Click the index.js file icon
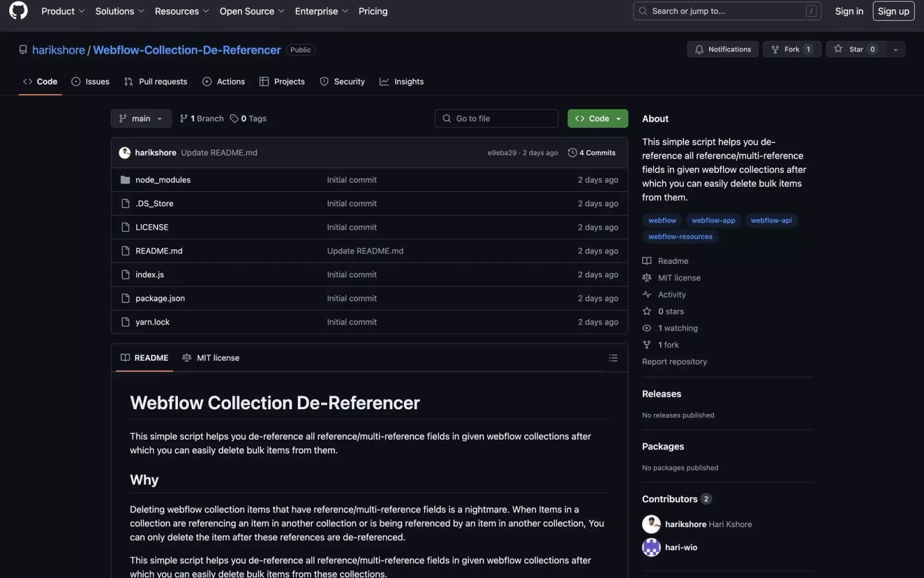This screenshot has width=924, height=578. tap(125, 275)
